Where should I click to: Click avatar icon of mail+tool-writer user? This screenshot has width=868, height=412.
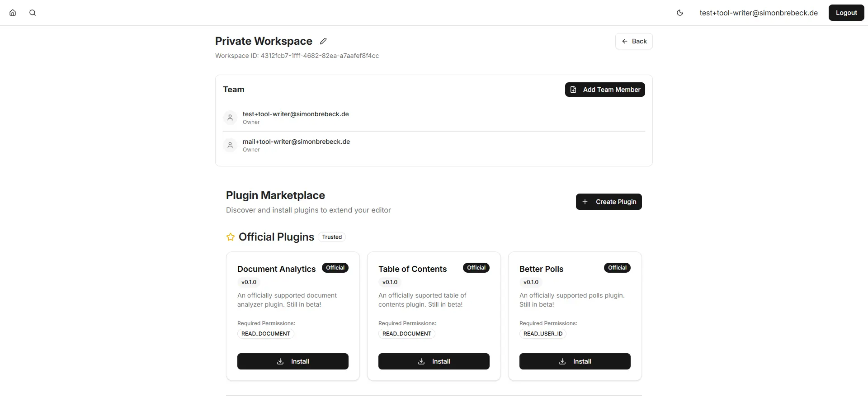pyautogui.click(x=230, y=145)
